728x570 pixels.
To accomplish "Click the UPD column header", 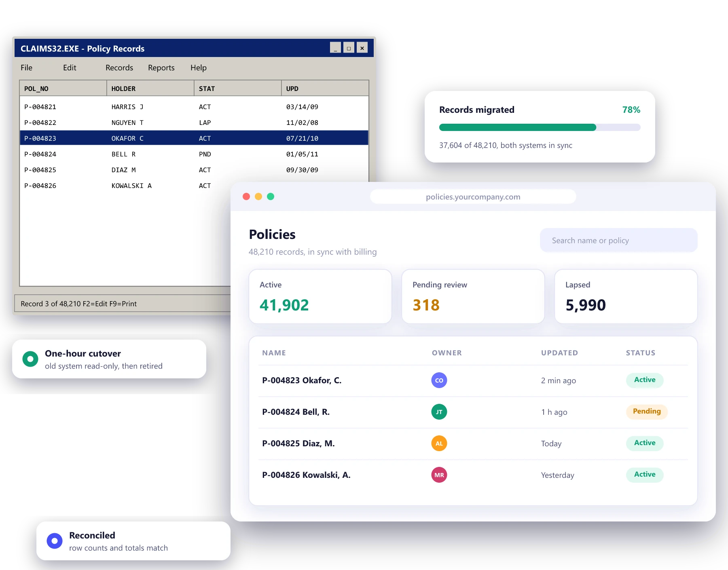I will click(325, 88).
